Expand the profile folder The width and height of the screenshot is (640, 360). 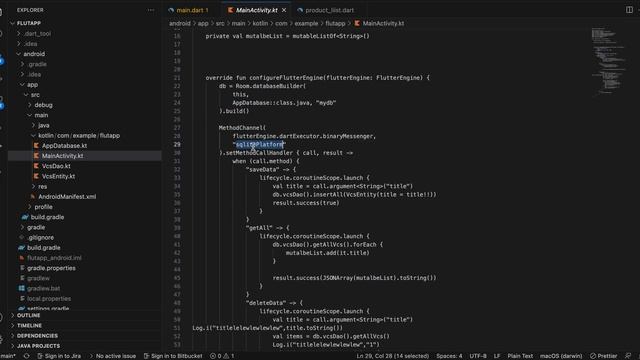[43, 207]
